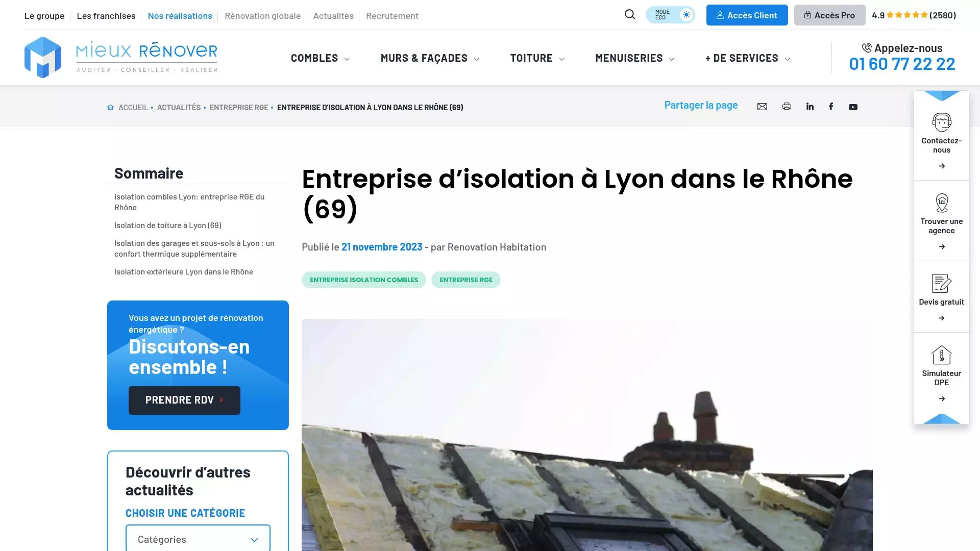980x551 pixels.
Task: Expand the Combles menu
Action: pyautogui.click(x=320, y=58)
